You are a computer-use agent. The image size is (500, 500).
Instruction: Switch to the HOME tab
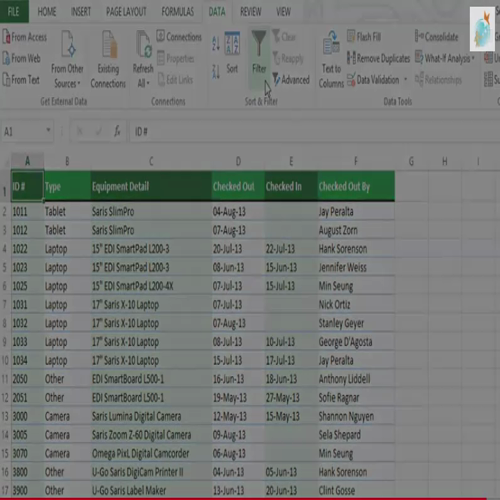coord(47,12)
